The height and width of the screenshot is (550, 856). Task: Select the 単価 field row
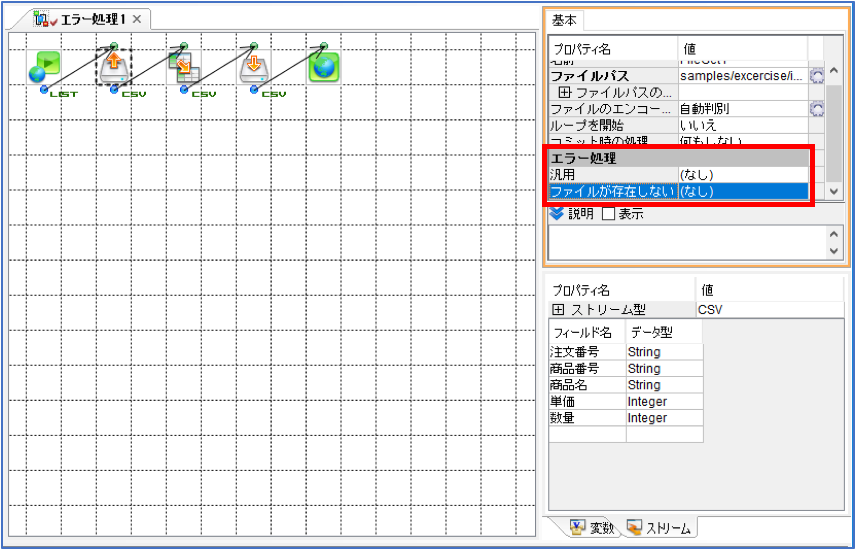point(626,401)
